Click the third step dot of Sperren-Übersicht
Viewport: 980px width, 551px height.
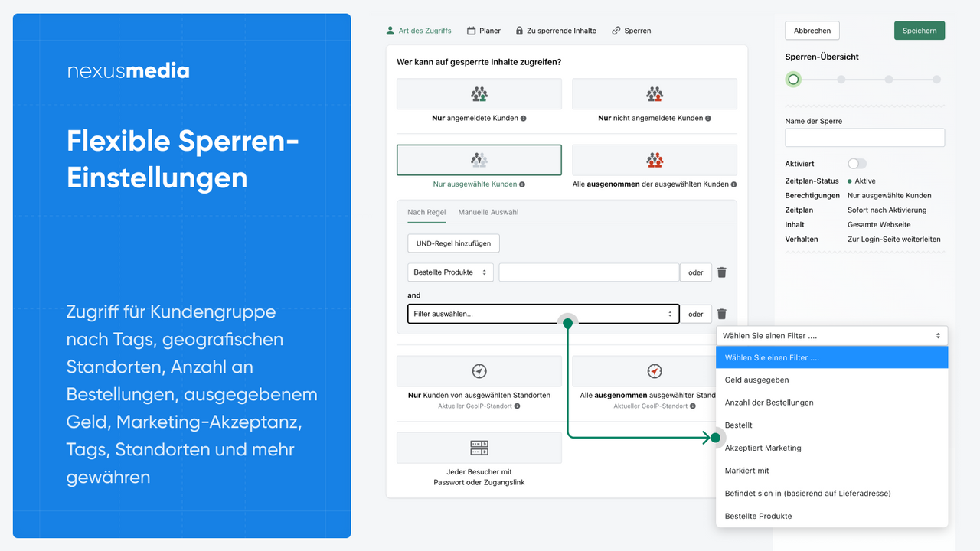point(888,79)
